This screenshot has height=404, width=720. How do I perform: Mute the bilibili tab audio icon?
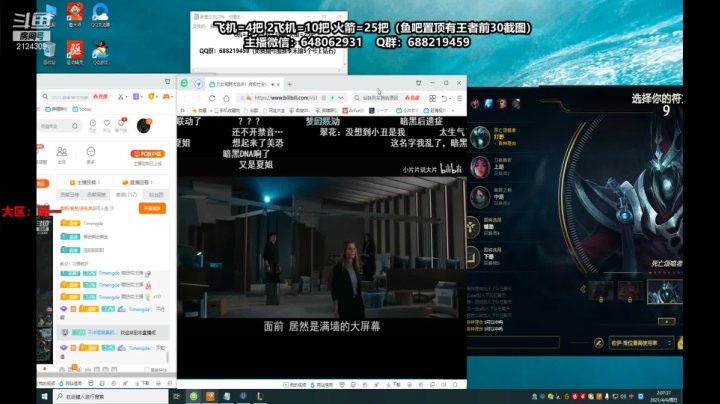(273, 84)
